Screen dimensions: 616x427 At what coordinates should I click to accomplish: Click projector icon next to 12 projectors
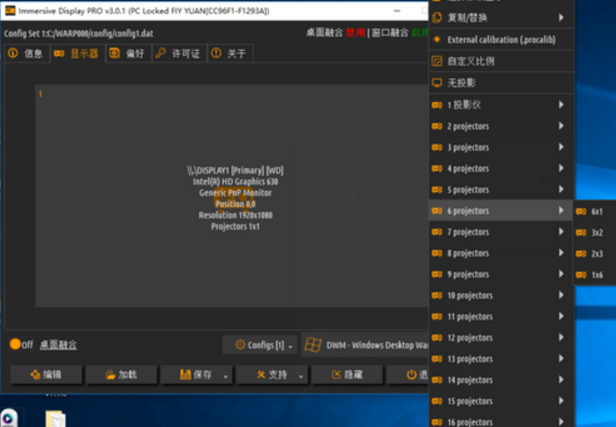point(437,338)
